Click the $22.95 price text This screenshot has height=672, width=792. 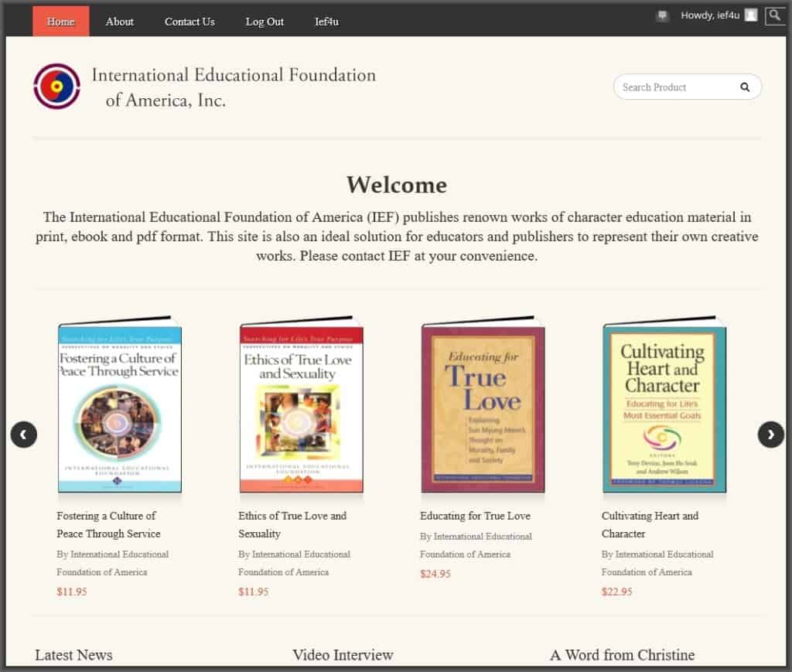point(616,592)
